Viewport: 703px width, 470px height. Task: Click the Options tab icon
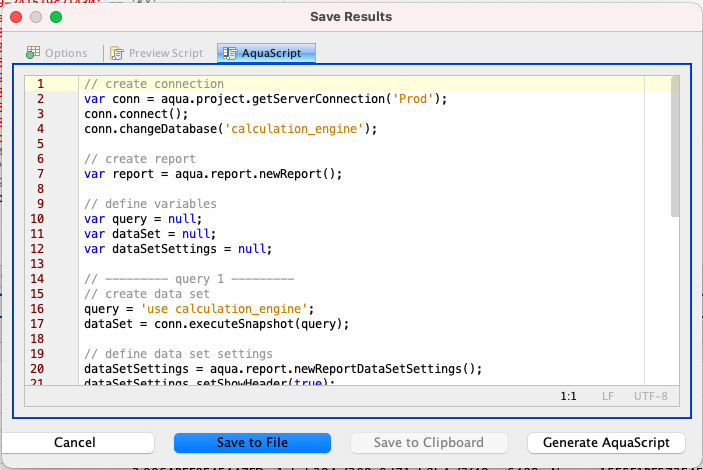click(33, 53)
